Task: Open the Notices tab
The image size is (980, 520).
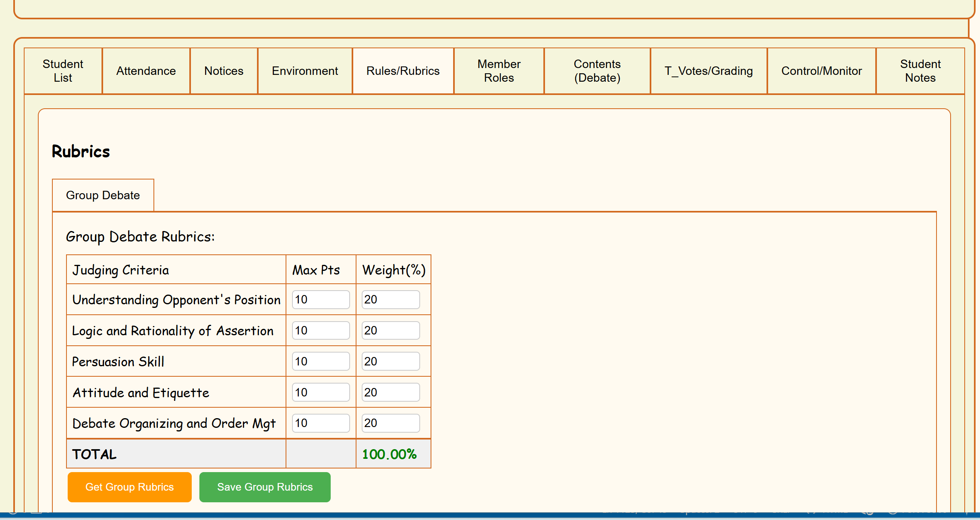Action: [x=224, y=71]
